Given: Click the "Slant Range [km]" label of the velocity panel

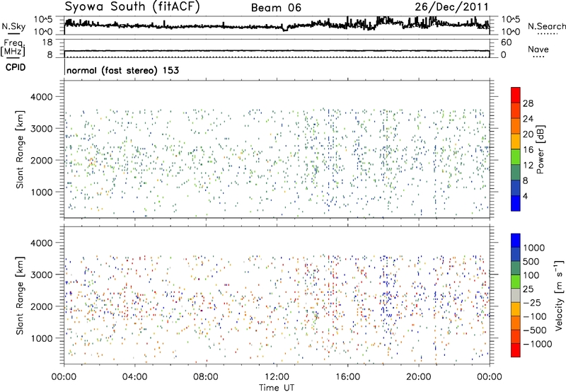Looking at the screenshot, I should (x=20, y=296).
